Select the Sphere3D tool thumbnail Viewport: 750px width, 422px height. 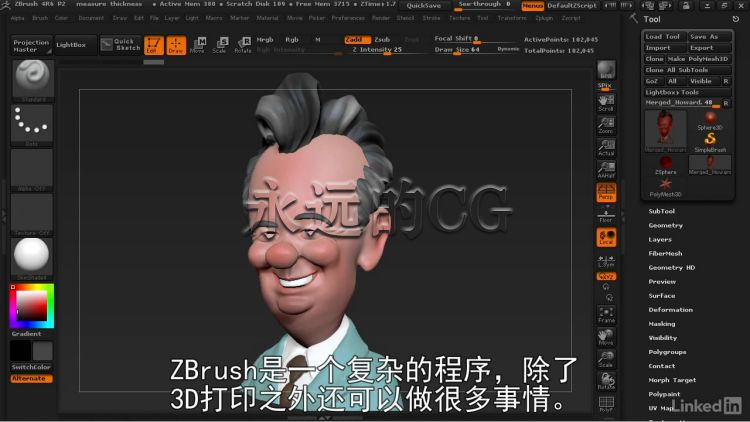click(x=710, y=121)
